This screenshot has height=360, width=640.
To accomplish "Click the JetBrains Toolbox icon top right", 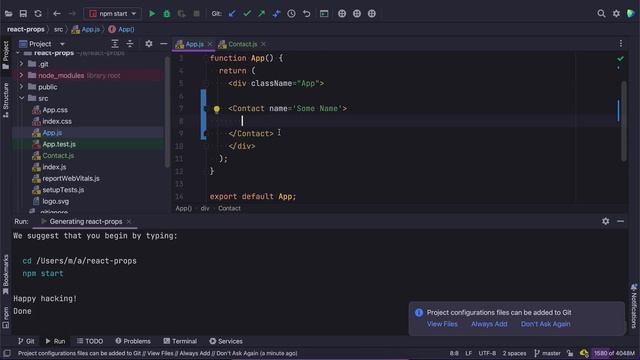I will [631, 13].
